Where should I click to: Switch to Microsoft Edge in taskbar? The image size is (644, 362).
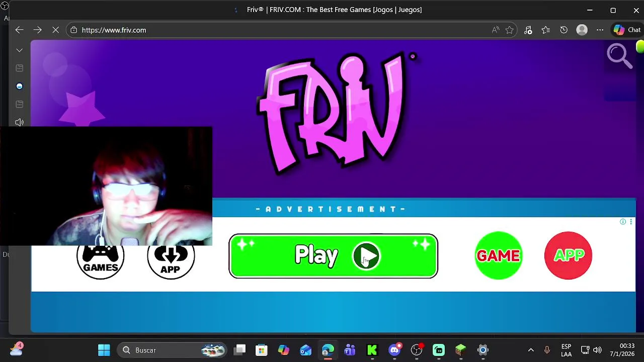pos(328,350)
